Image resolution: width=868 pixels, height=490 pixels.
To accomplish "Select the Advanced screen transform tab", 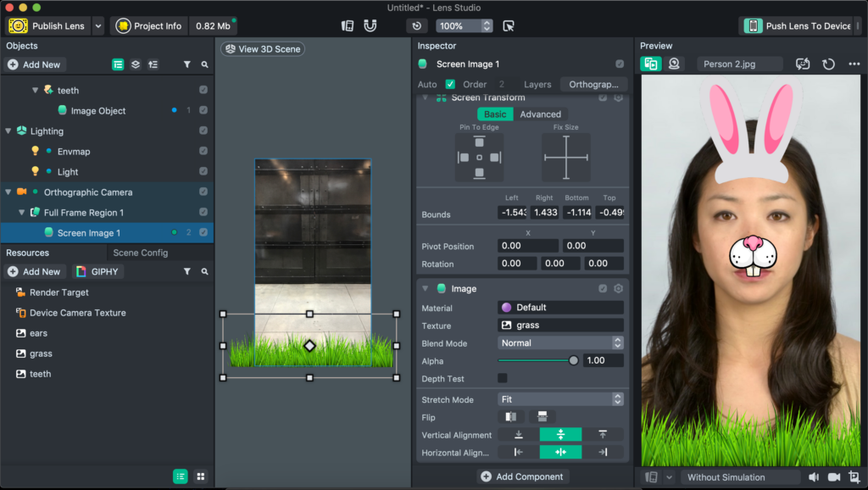I will 540,114.
